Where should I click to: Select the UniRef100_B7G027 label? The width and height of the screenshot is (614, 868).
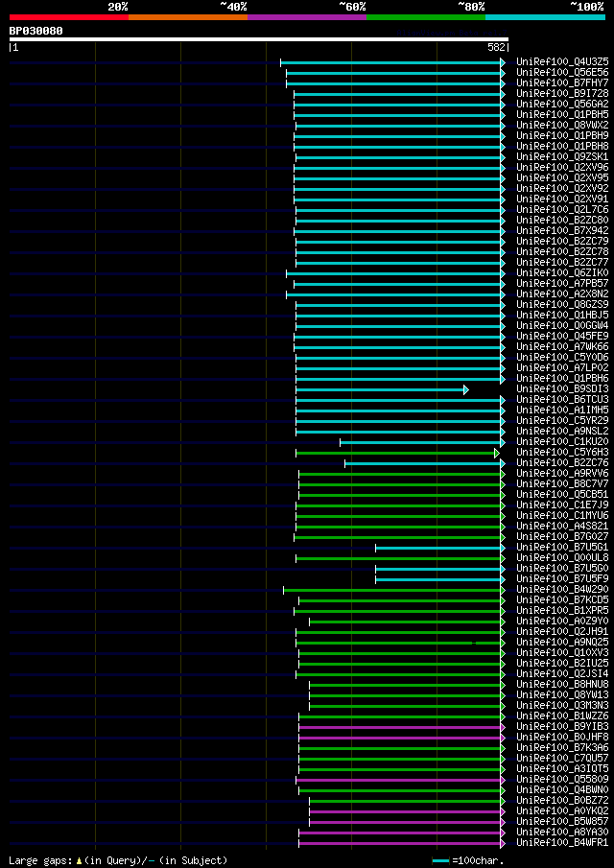coord(562,537)
